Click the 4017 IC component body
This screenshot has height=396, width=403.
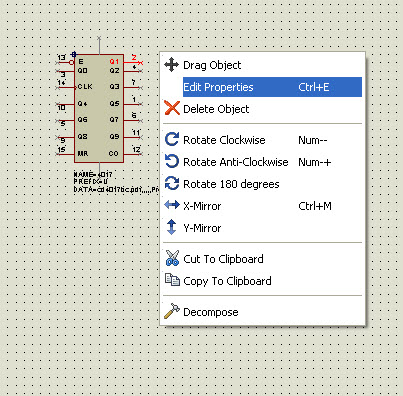point(99,108)
